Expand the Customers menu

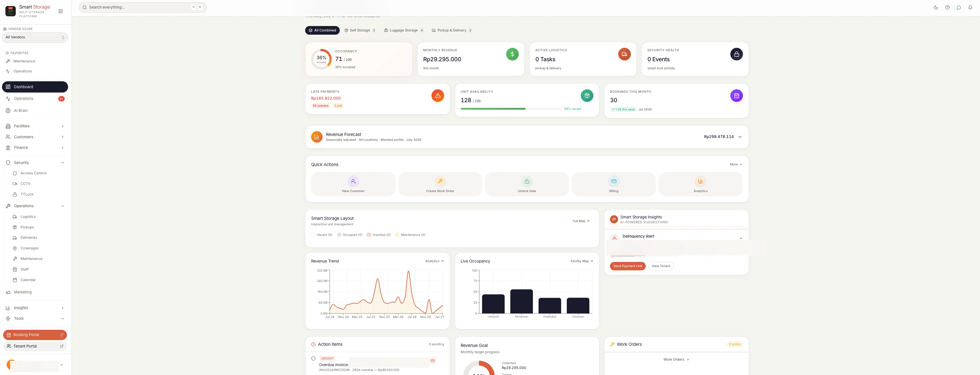click(35, 137)
